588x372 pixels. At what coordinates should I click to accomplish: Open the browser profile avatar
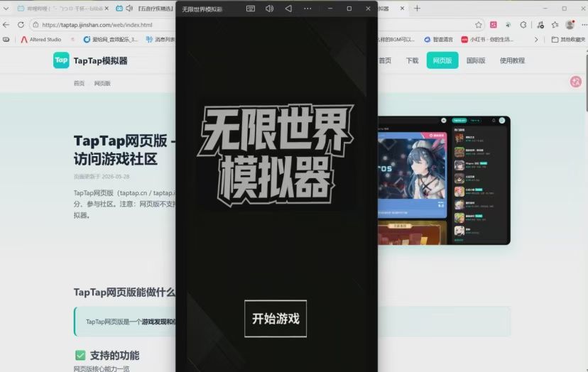570,25
